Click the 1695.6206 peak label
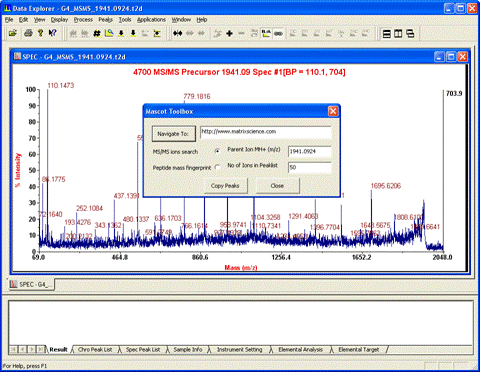The height and width of the screenshot is (372, 480). [386, 186]
